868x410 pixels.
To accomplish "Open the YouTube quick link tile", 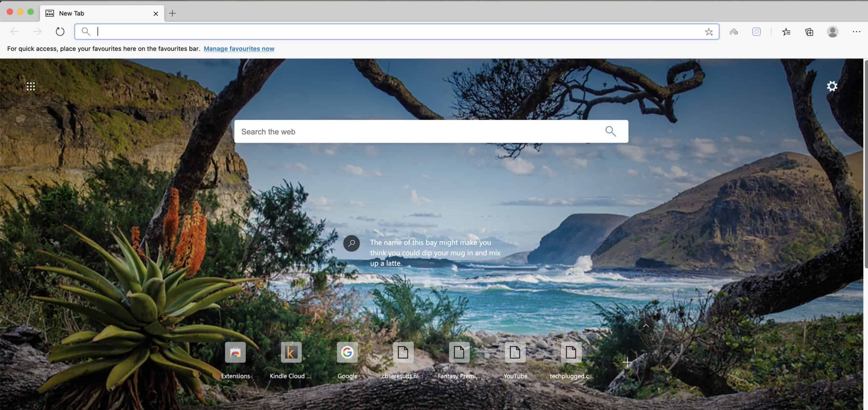I will (515, 352).
